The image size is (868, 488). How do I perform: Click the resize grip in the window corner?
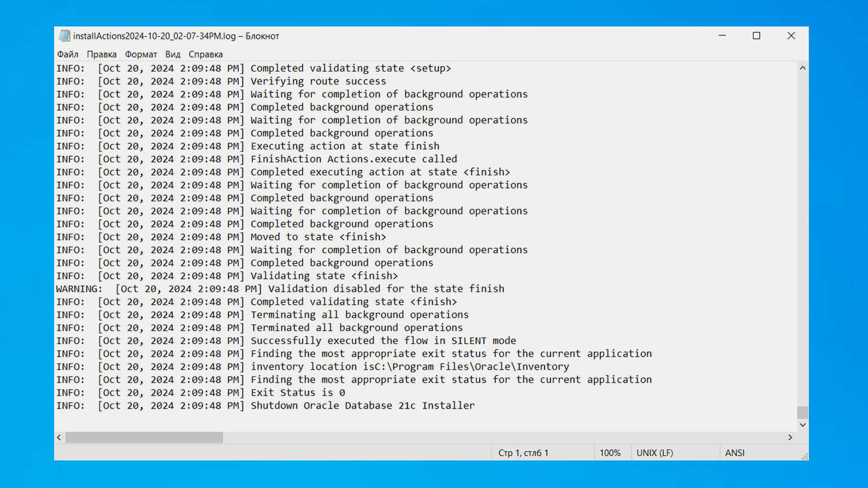pos(804,456)
